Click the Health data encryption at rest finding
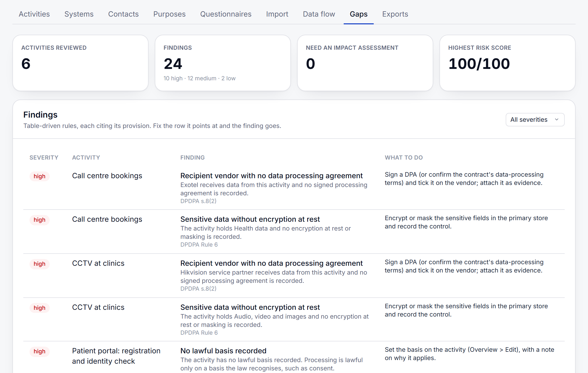Screen dimensions: 588x373 tap(250, 219)
